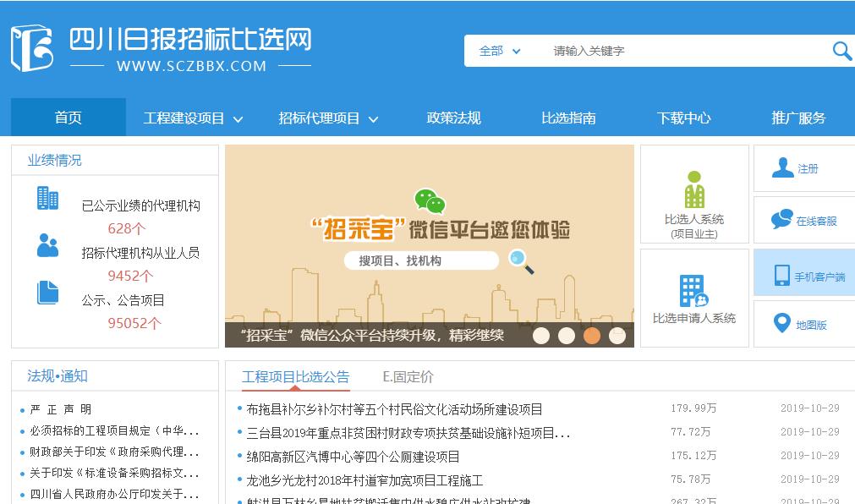Screen dimensions: 855x504
Task: Click 公示、公告项目 label
Action: (x=123, y=300)
